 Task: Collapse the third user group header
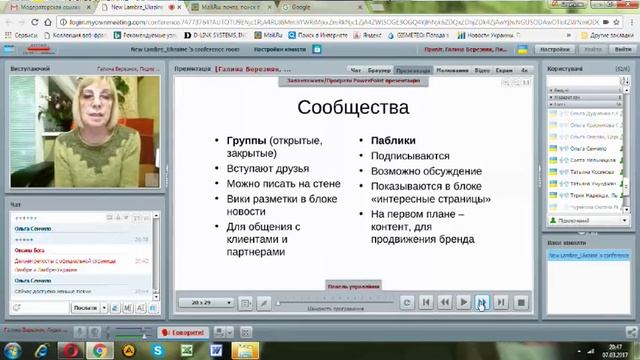[584, 104]
